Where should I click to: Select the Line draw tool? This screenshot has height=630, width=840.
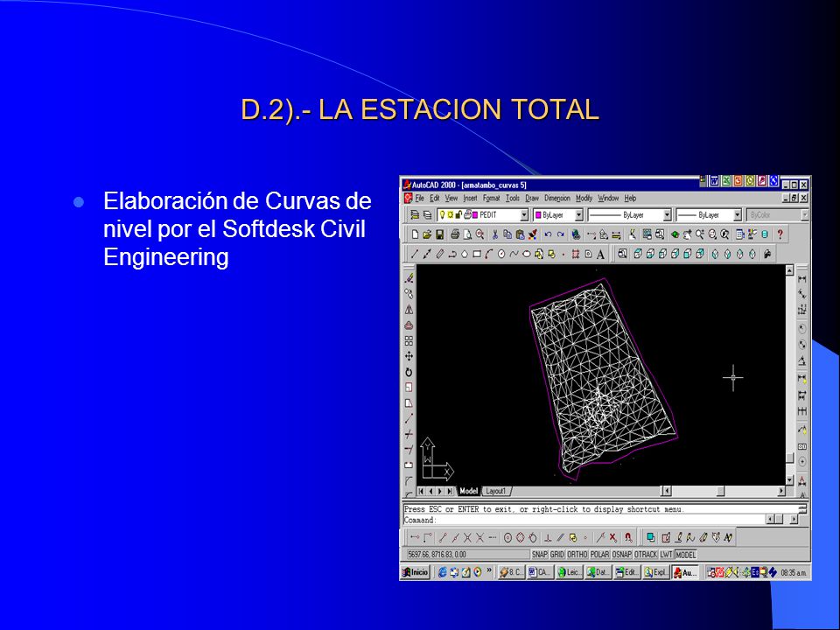[414, 255]
